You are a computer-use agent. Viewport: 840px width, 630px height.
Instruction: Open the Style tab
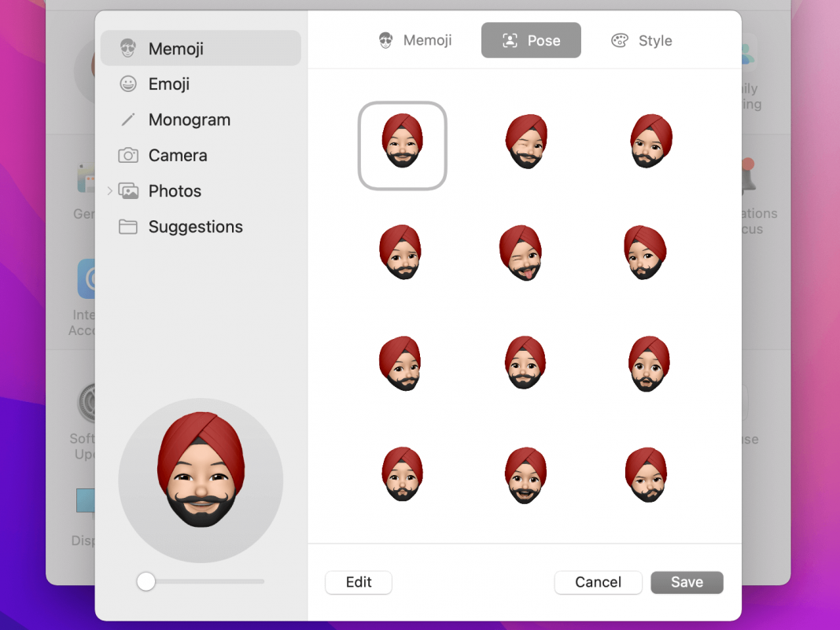pos(642,40)
